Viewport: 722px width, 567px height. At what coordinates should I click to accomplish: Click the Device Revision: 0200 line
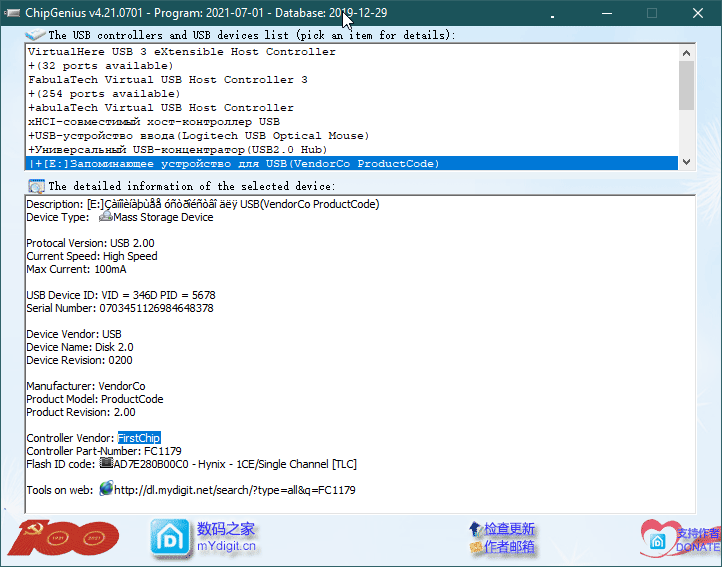(x=79, y=360)
